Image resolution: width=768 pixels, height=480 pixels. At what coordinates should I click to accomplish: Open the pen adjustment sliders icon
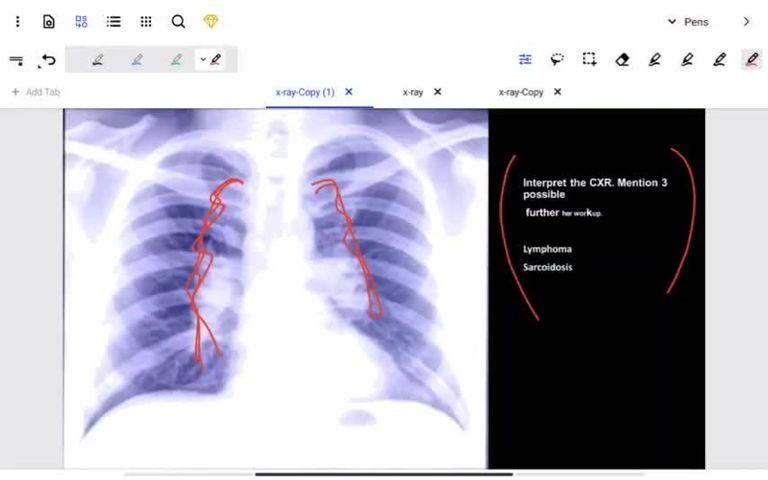pyautogui.click(x=525, y=60)
